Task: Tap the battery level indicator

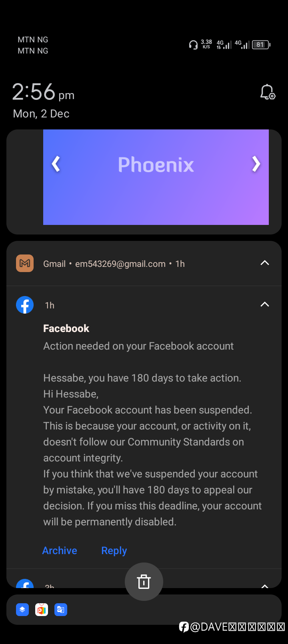Action: tap(261, 45)
